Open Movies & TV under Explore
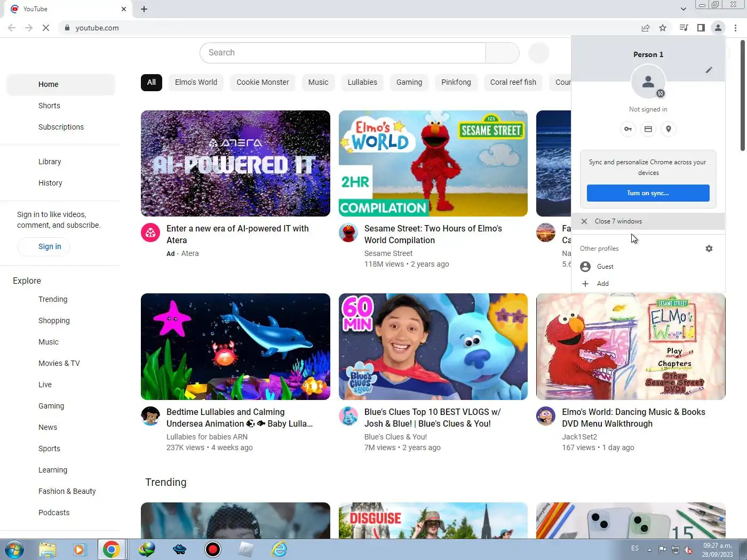 61,363
